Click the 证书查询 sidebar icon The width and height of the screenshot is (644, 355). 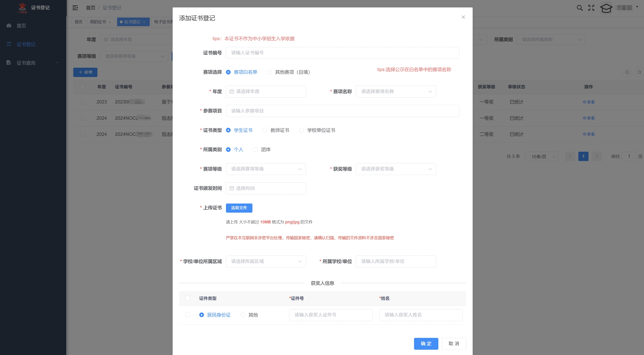point(9,62)
